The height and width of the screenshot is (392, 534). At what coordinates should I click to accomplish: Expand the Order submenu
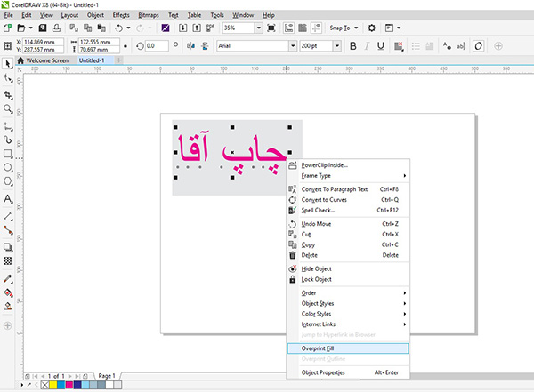click(x=348, y=293)
